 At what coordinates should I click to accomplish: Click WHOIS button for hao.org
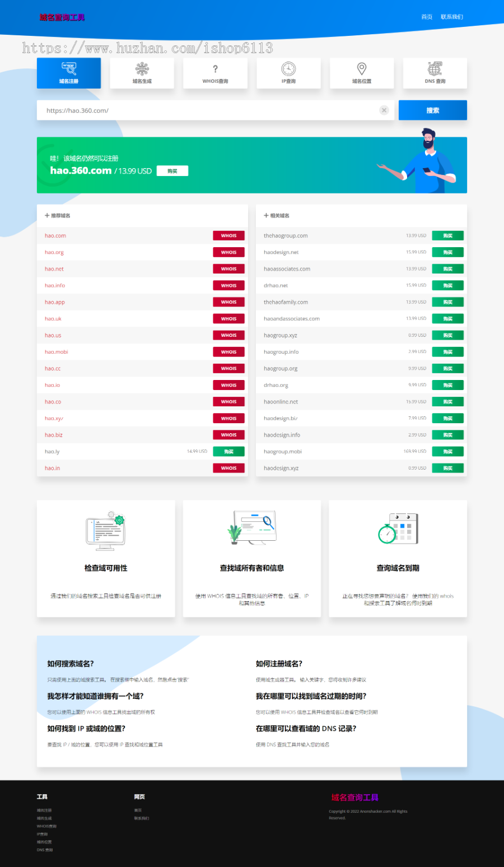(x=228, y=252)
